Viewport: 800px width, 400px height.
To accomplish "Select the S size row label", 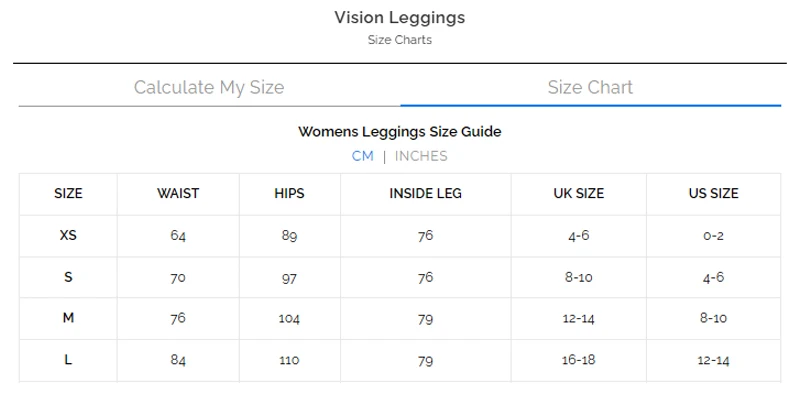I will click(x=68, y=278).
